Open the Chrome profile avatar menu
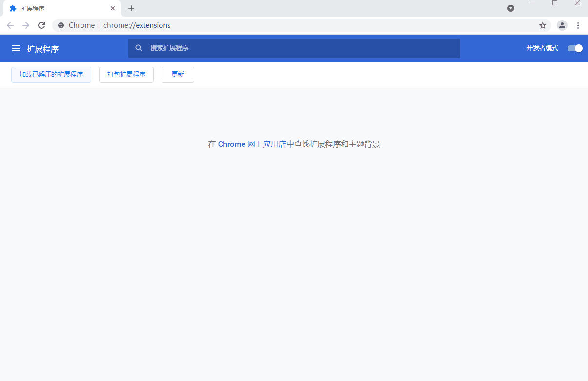Image resolution: width=588 pixels, height=381 pixels. [562, 25]
